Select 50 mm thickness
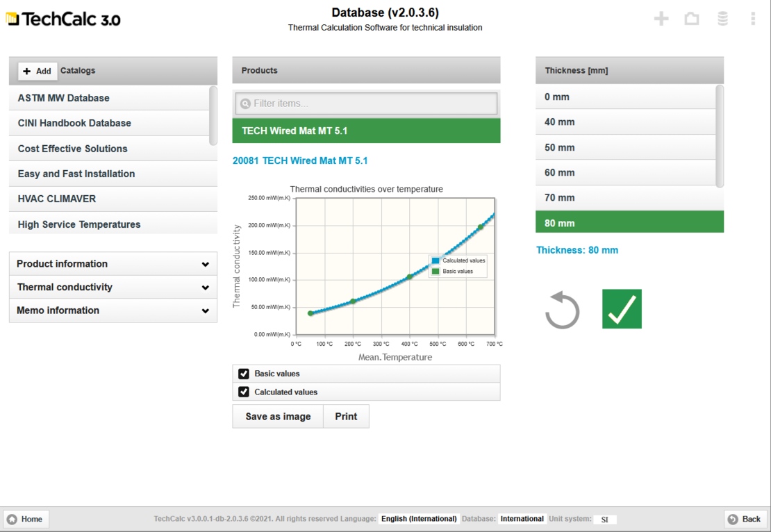The width and height of the screenshot is (771, 532). coord(625,147)
